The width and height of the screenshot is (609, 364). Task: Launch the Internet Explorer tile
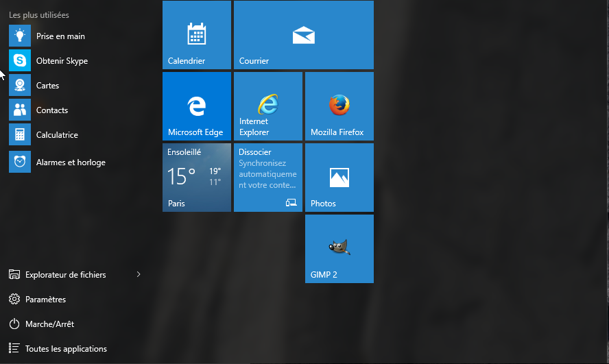(x=268, y=106)
